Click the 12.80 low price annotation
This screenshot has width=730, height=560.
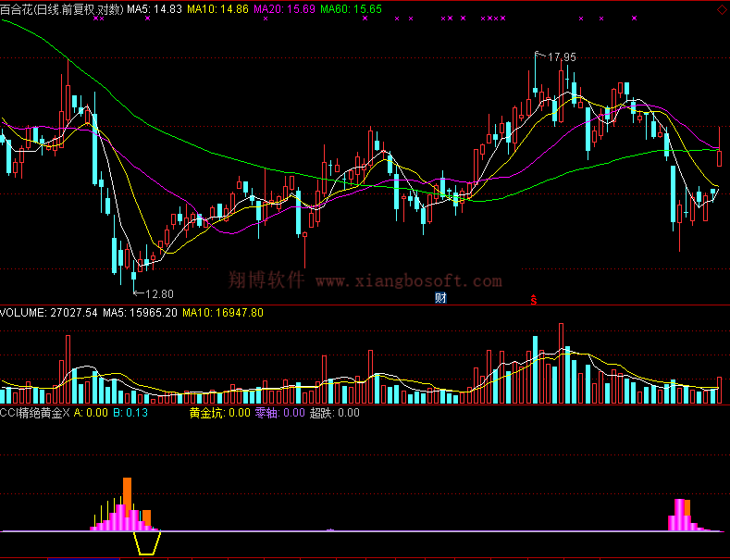[x=159, y=294]
